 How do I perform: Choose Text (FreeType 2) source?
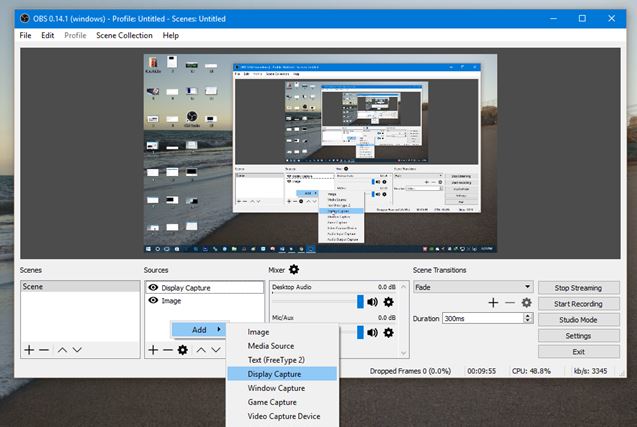coord(282,360)
